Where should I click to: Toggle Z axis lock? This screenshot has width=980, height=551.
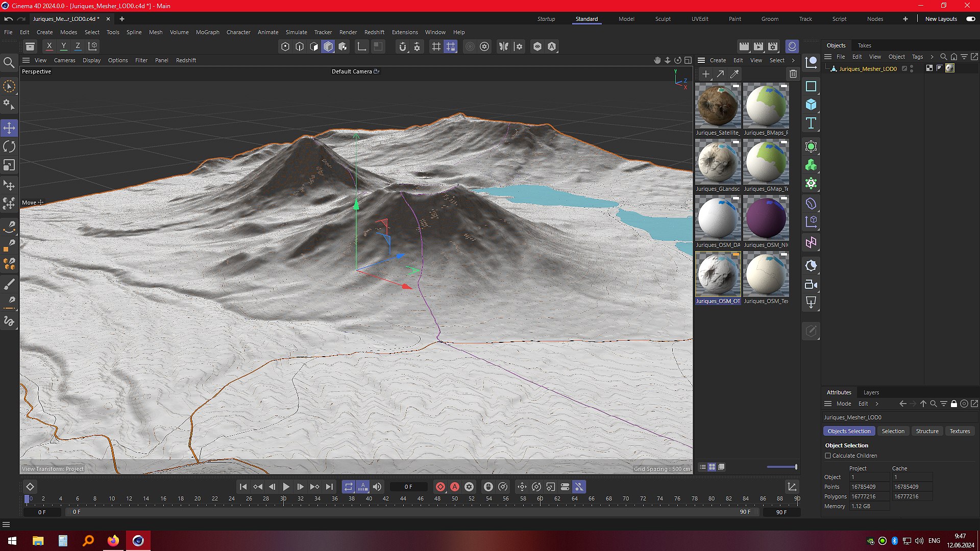coord(78,46)
